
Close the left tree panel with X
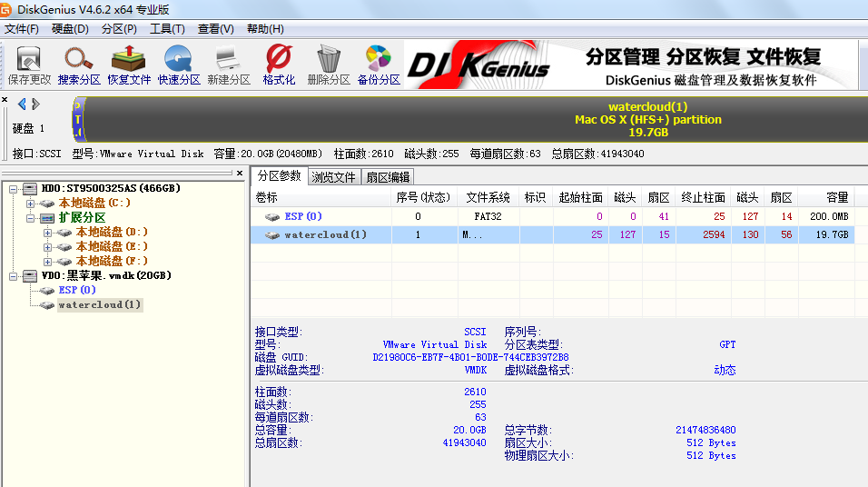pos(240,174)
